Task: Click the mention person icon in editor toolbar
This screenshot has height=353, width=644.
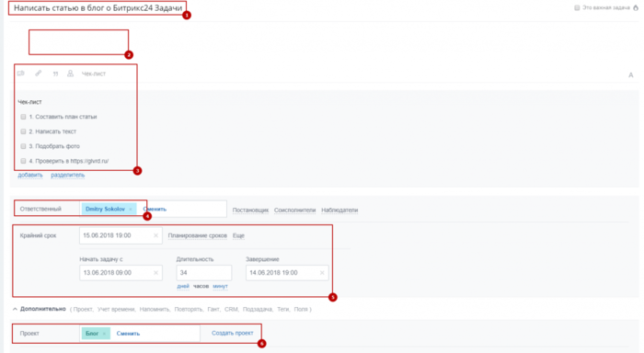Action: coord(70,74)
